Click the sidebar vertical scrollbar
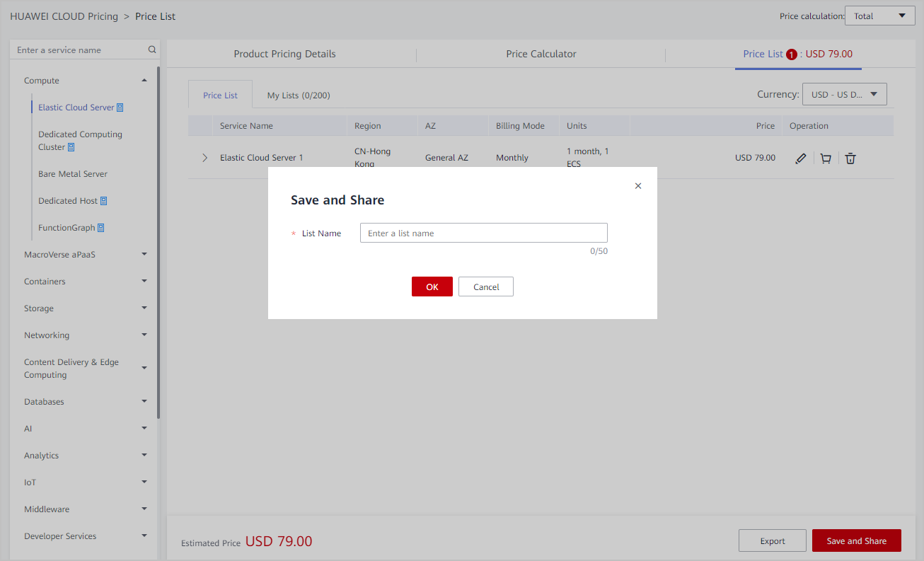 click(158, 241)
